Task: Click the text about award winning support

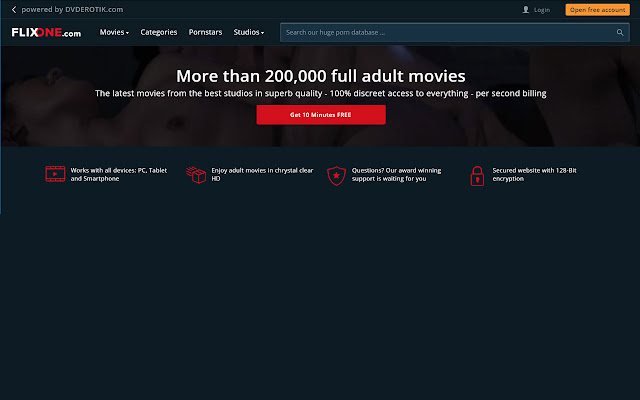Action: click(396, 174)
